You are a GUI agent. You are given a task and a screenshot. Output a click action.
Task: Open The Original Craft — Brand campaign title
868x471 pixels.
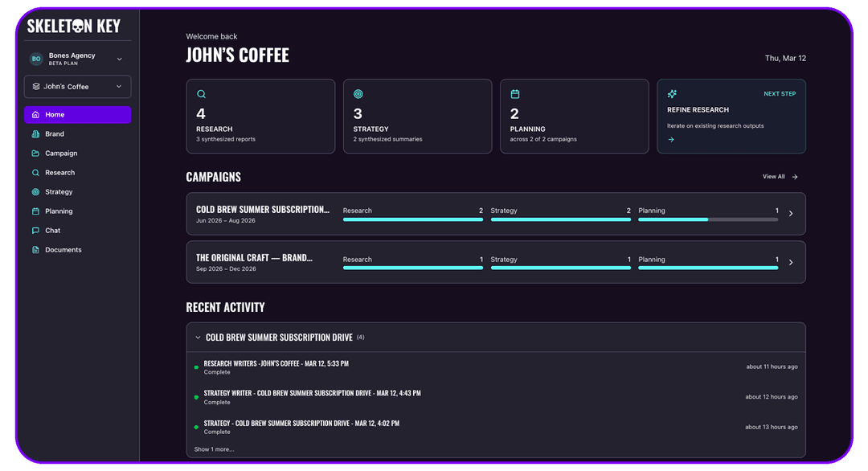[x=254, y=258]
